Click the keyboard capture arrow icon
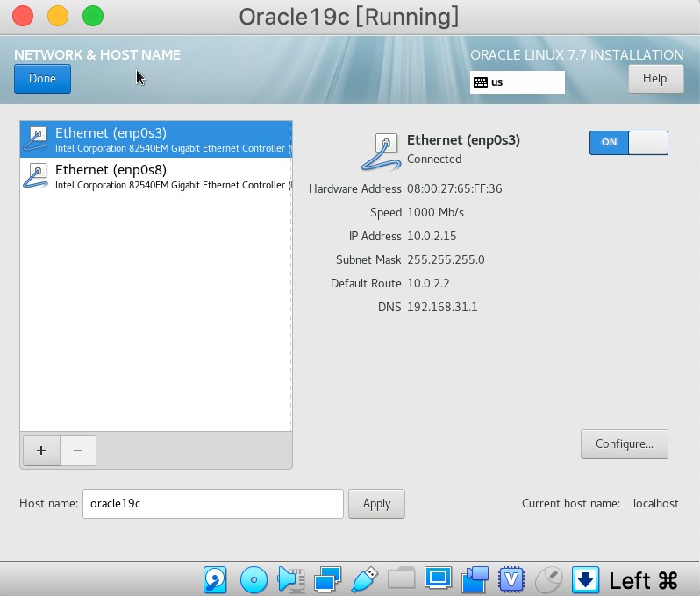This screenshot has height=596, width=700. 585,579
